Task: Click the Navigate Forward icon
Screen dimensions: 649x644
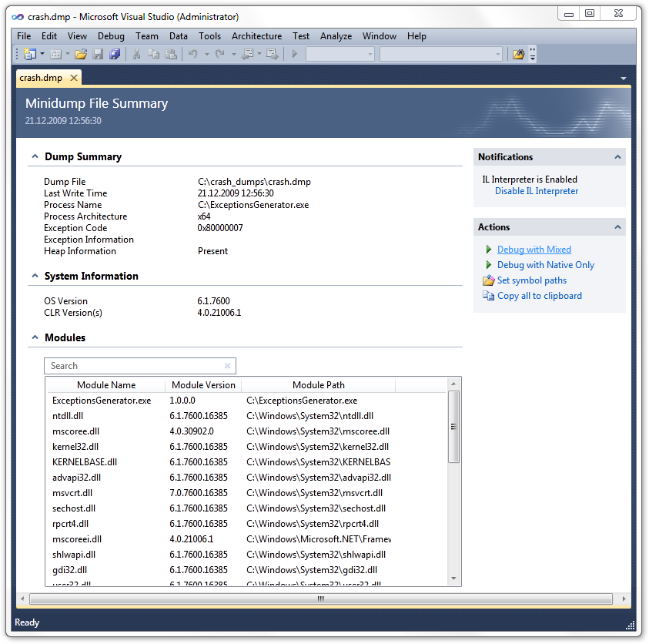Action: (272, 54)
